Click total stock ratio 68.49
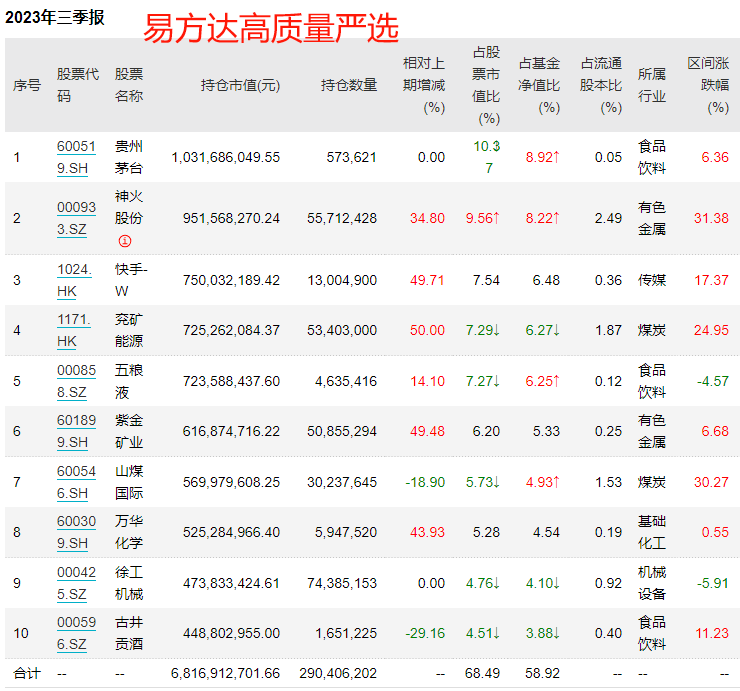This screenshot has height=691, width=740. point(482,673)
